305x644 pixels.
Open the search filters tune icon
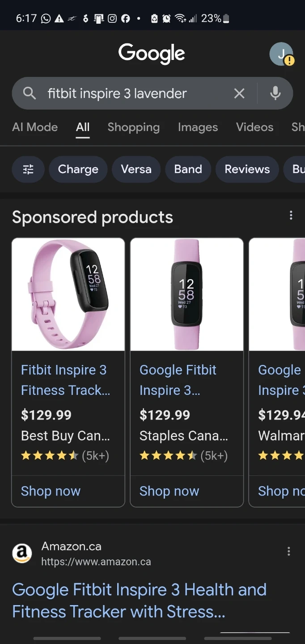click(28, 169)
